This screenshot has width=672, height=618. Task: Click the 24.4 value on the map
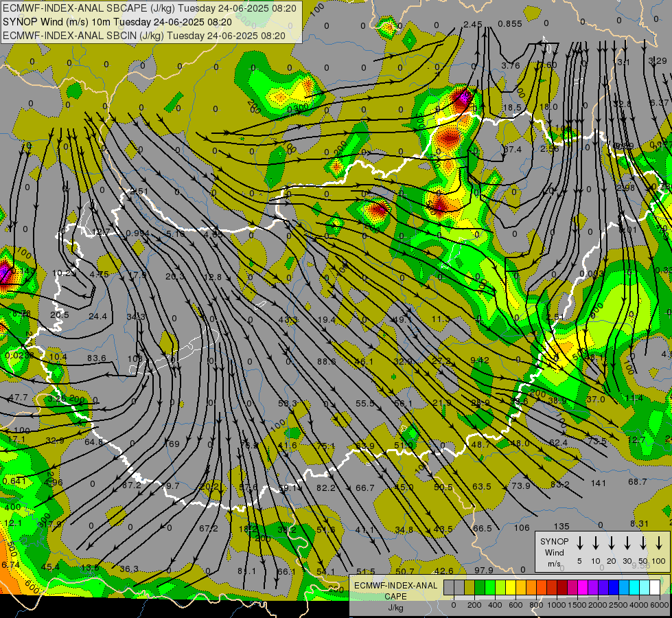[97, 317]
